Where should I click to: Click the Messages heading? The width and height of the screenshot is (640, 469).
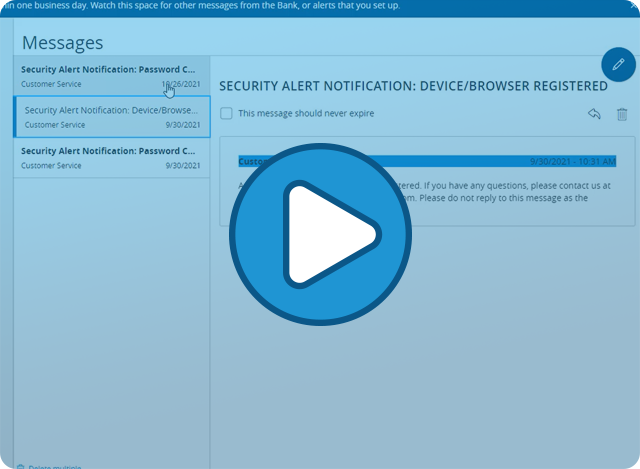pos(62,43)
